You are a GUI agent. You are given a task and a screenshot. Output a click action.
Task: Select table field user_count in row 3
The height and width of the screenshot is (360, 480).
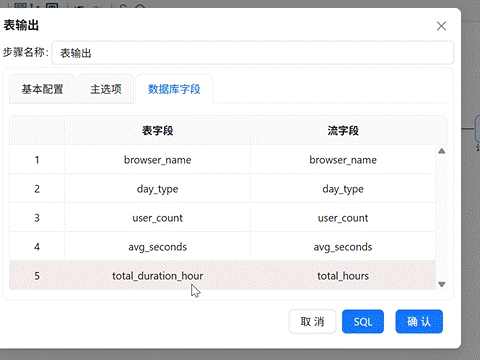point(157,218)
